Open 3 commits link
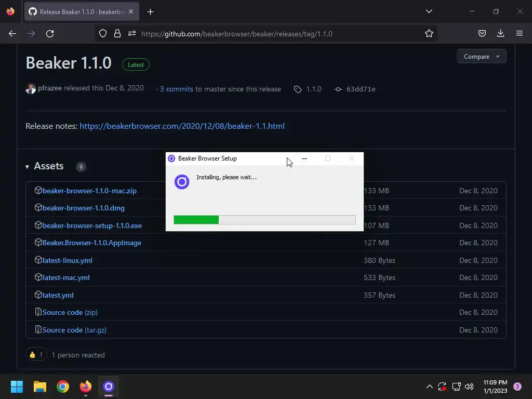 coord(177,89)
